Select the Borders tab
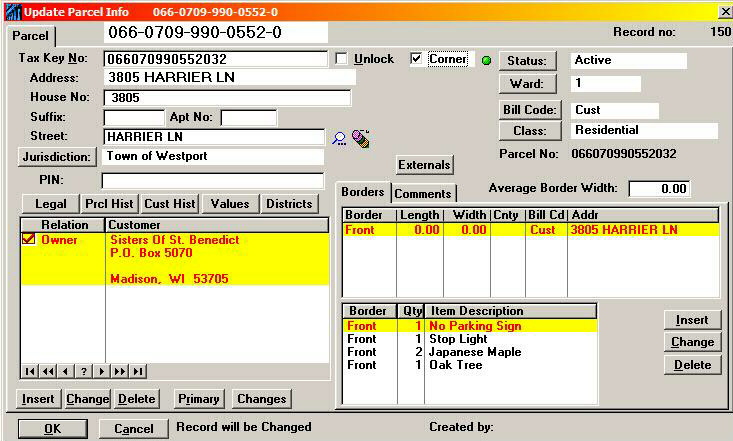This screenshot has height=441, width=733. point(362,192)
